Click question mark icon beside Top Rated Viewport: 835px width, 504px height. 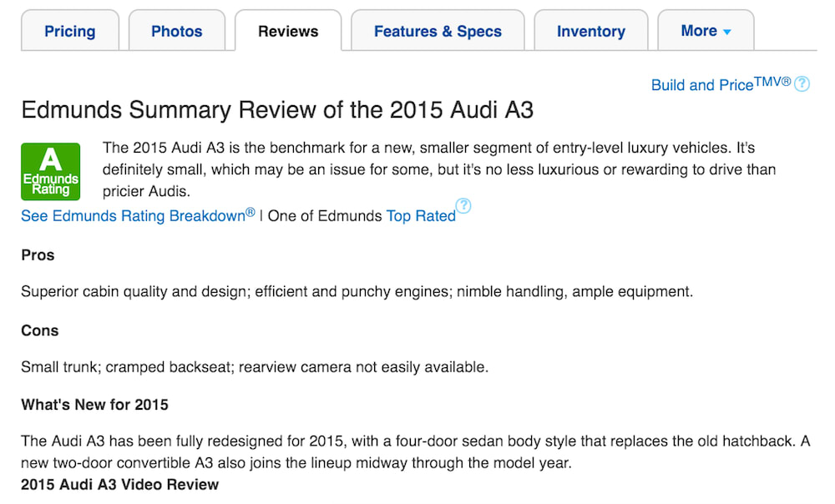pos(463,205)
